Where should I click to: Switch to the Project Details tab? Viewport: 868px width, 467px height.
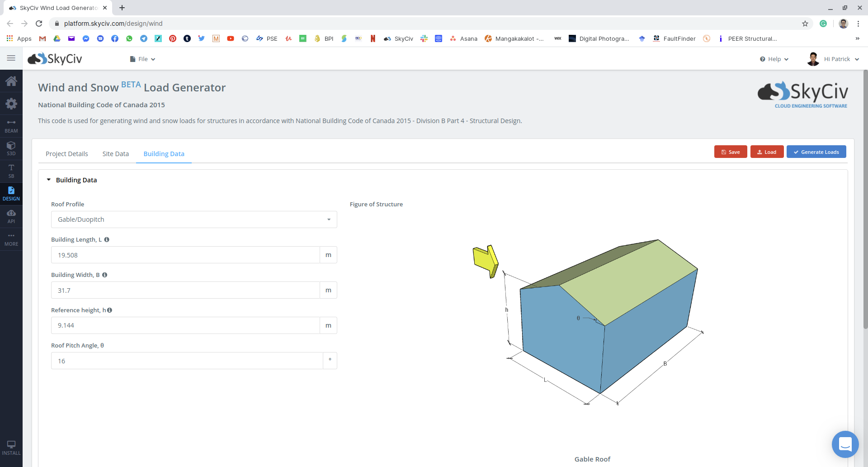(x=67, y=154)
